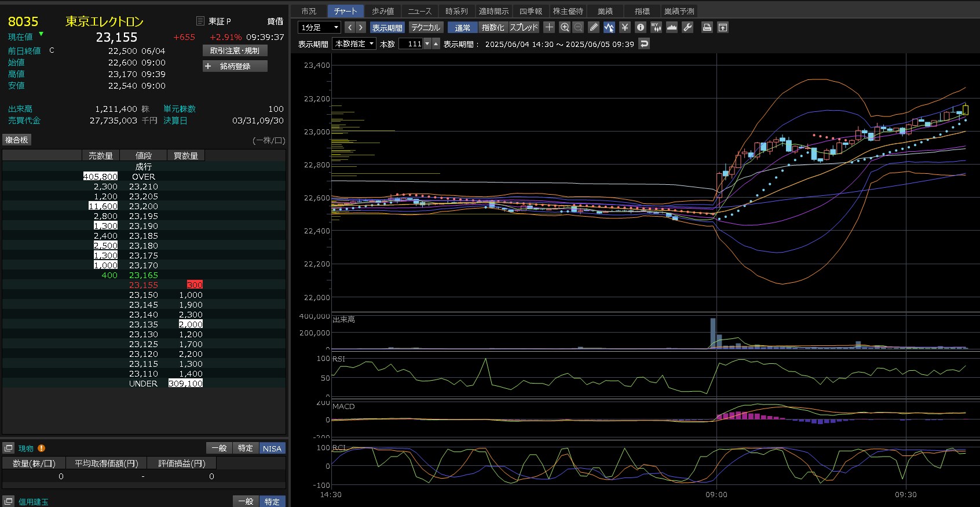Click the 売数量 column header
Image resolution: width=980 pixels, height=507 pixels.
(x=101, y=155)
